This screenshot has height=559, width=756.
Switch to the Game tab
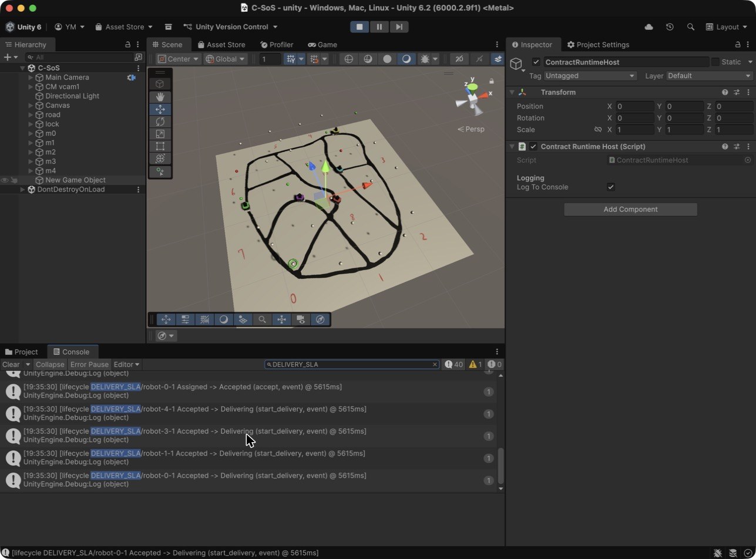(322, 45)
